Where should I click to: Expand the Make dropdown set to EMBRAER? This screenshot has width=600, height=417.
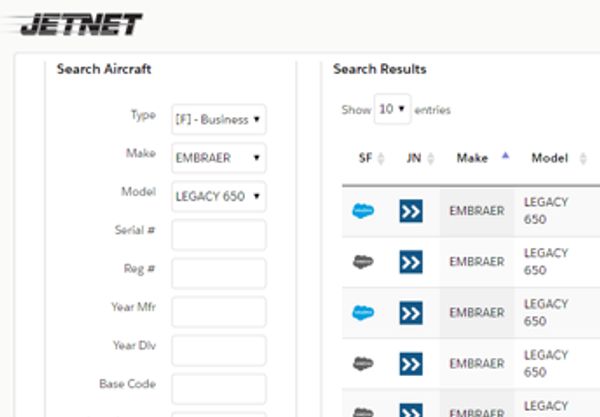(218, 158)
